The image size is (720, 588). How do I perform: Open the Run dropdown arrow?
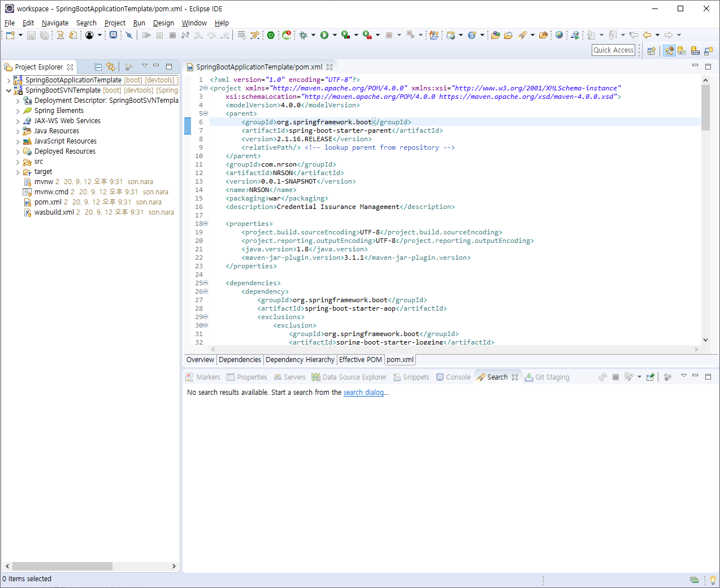tap(335, 35)
